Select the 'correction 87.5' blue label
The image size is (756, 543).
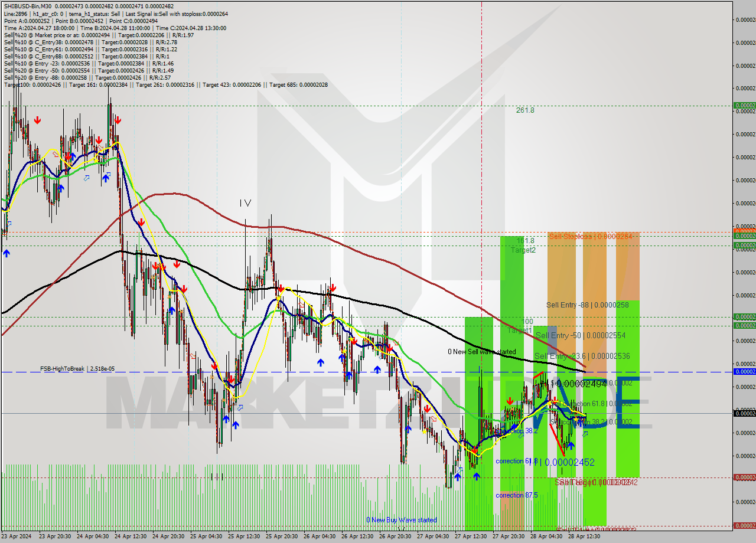pyautogui.click(x=517, y=495)
